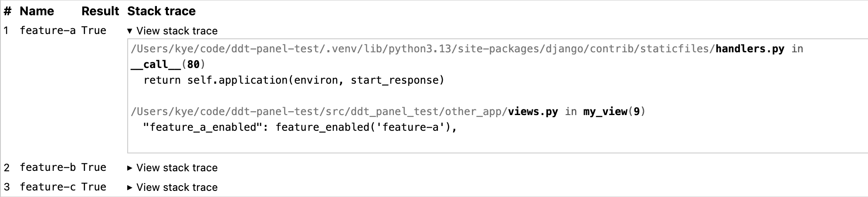Select the feature-a name cell
This screenshot has width=868, height=197.
47,31
